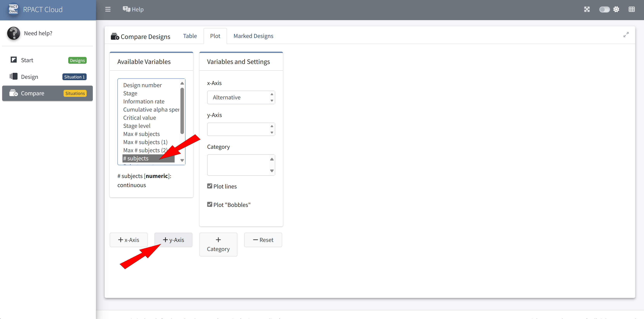The image size is (644, 319).
Task: Uncheck the Plot lines checkbox
Action: [209, 186]
